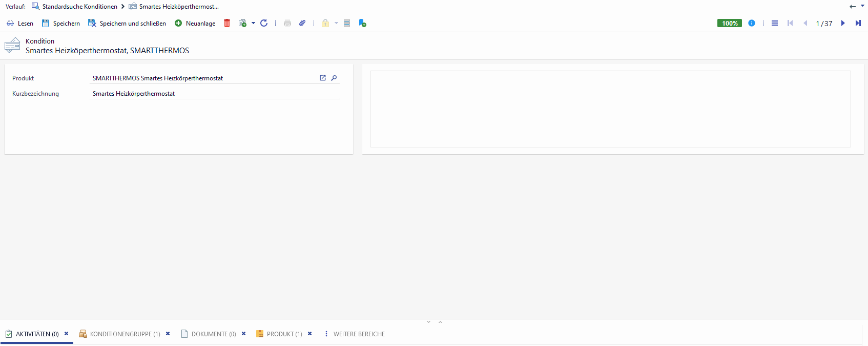Jump to the last record
868x346 pixels.
858,23
